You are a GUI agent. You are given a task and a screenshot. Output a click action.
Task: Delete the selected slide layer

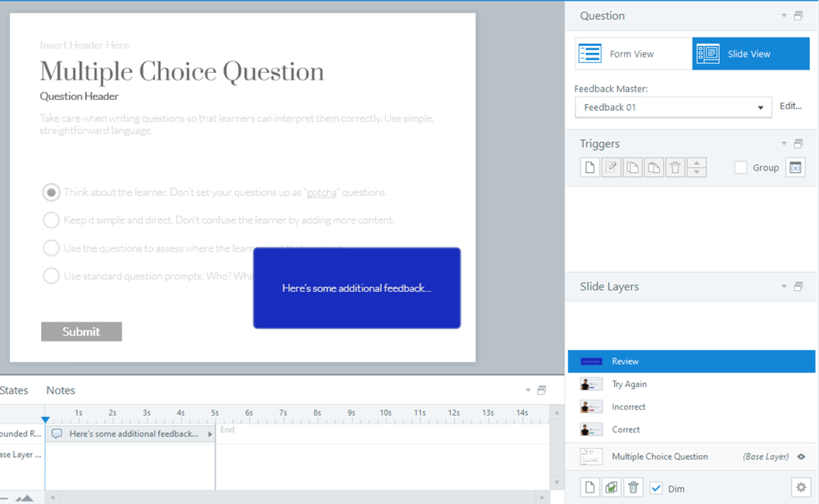pyautogui.click(x=634, y=488)
